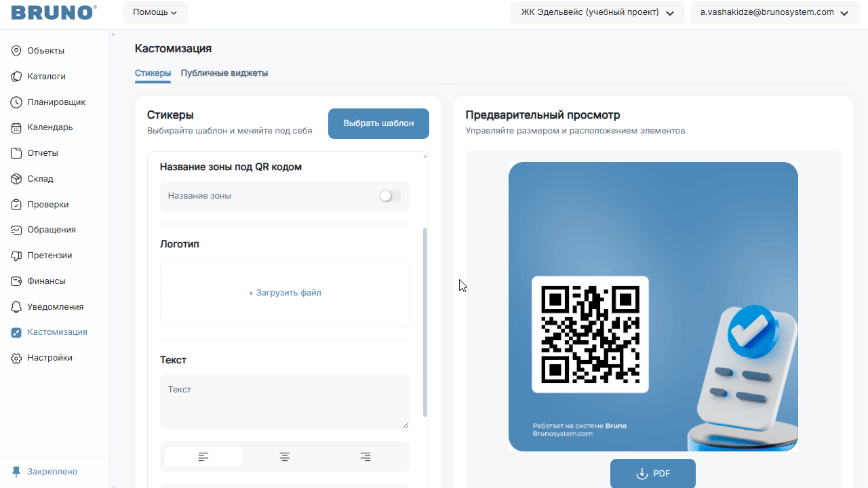Click the Кастомизация sidebar icon
Screen dimensions: 868x488
click(x=17, y=332)
